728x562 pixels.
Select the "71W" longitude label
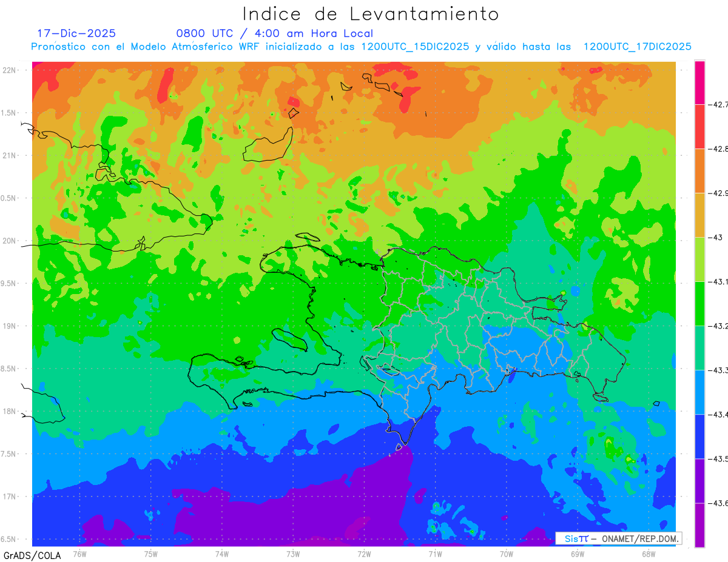[x=435, y=554]
